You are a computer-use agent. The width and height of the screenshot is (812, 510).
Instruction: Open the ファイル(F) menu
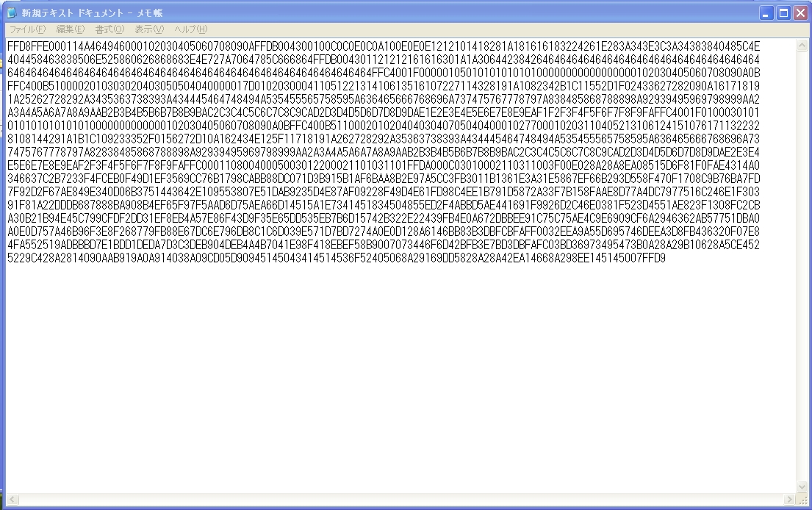27,29
